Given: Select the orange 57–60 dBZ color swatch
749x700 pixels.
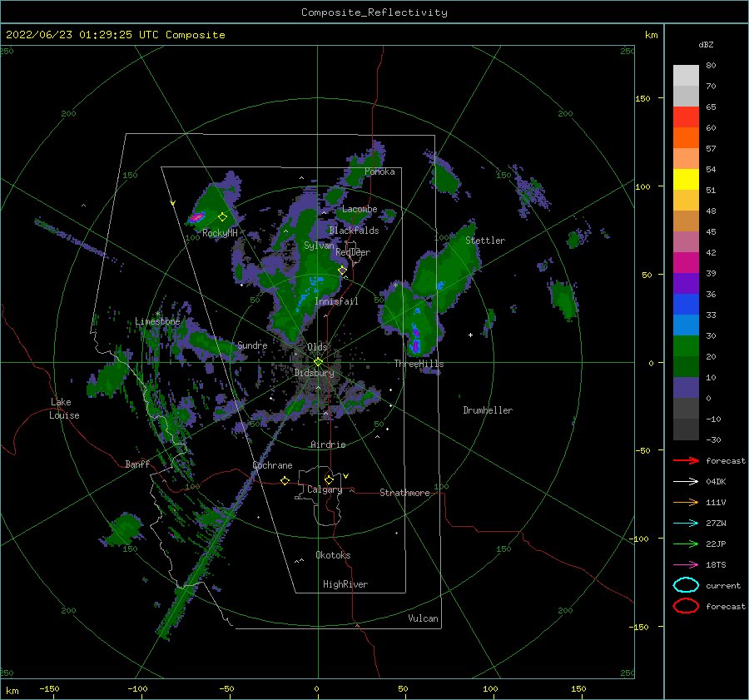Looking at the screenshot, I should point(686,138).
